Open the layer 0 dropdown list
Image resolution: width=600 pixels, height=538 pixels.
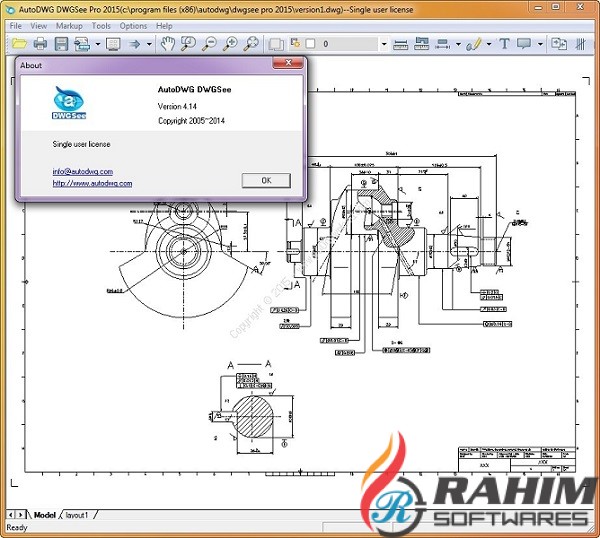point(384,44)
